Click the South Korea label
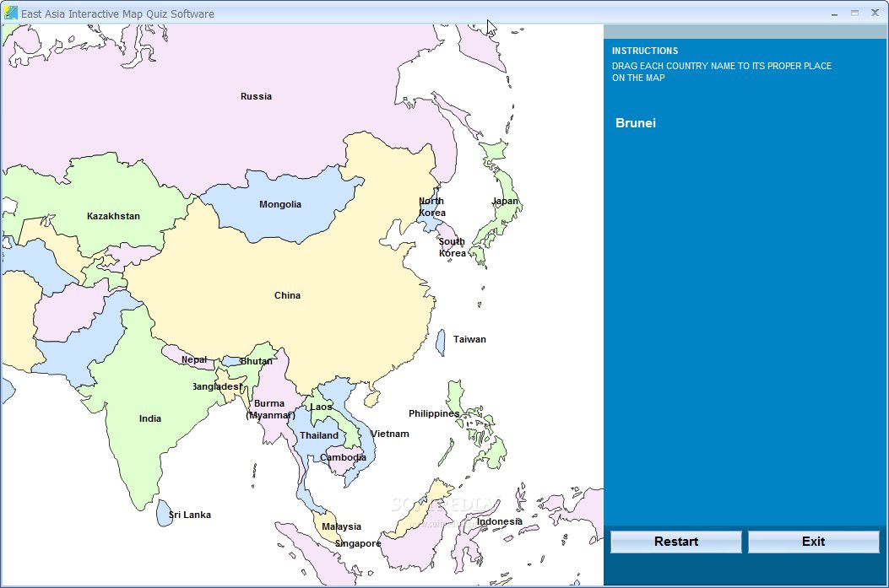This screenshot has width=889, height=588. (x=452, y=247)
